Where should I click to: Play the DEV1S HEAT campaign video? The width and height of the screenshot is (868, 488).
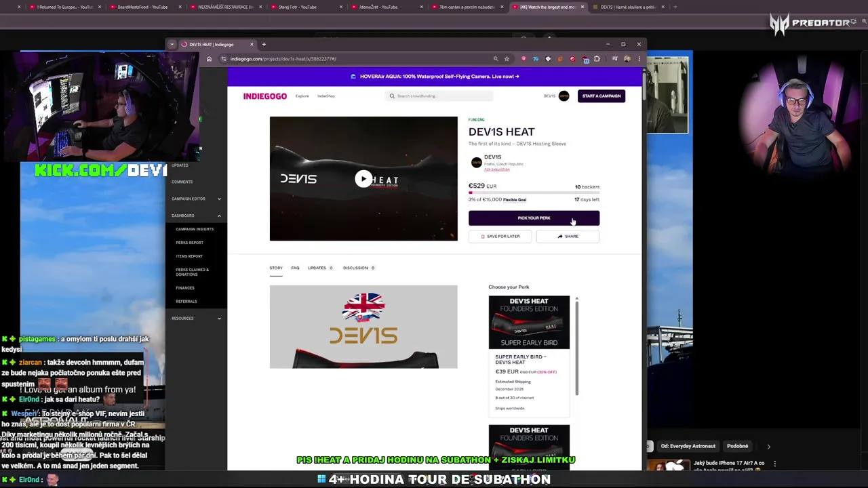point(363,179)
